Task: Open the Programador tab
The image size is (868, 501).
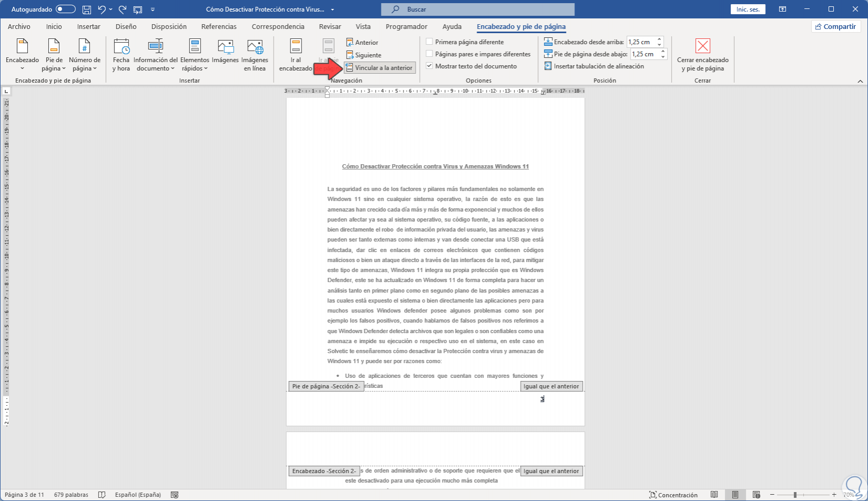Action: tap(407, 26)
